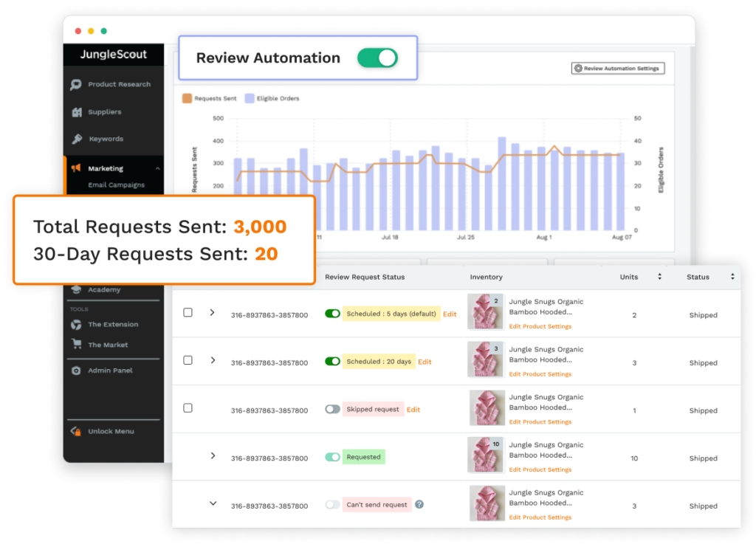This screenshot has height=544, width=756.
Task: Click Edit Product Settings in units 10 row
Action: click(x=540, y=469)
